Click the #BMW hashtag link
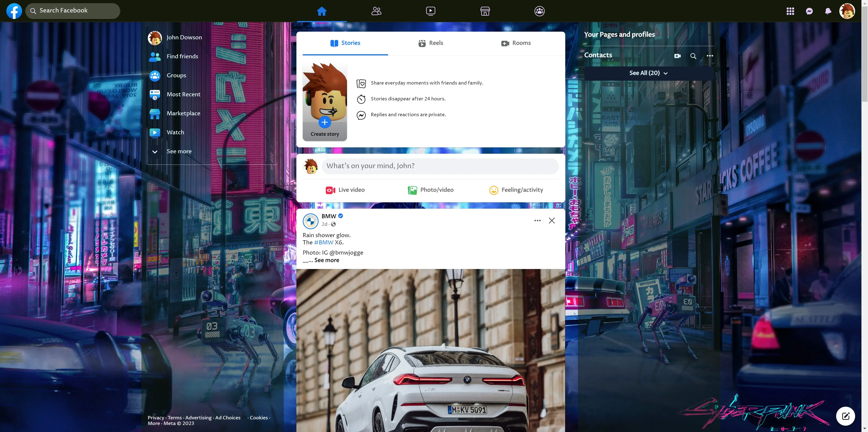868x432 pixels. (x=324, y=243)
